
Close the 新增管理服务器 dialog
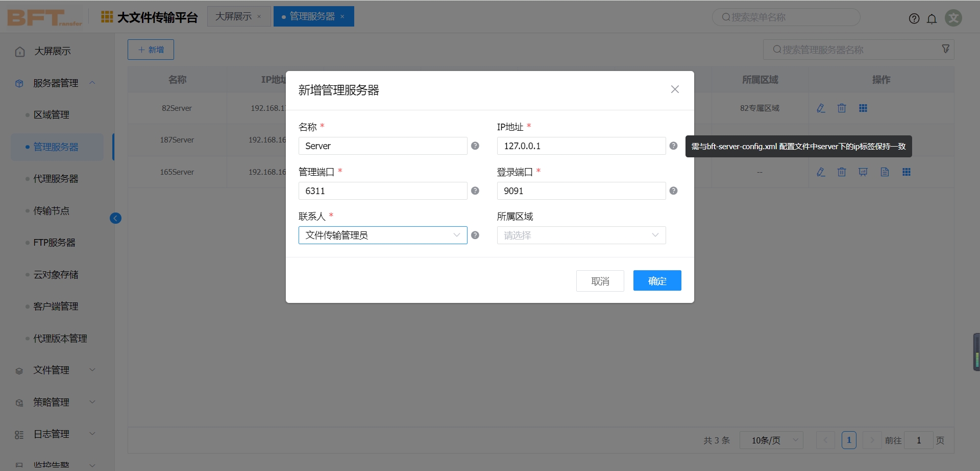tap(674, 89)
